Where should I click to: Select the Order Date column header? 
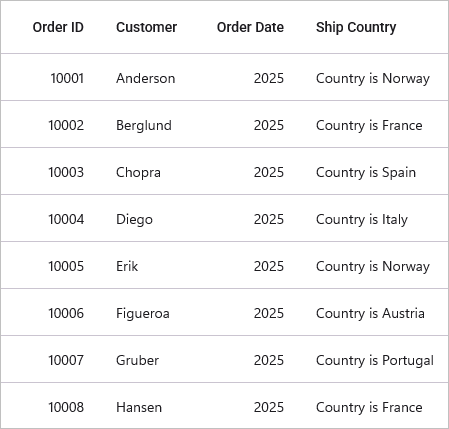click(250, 27)
